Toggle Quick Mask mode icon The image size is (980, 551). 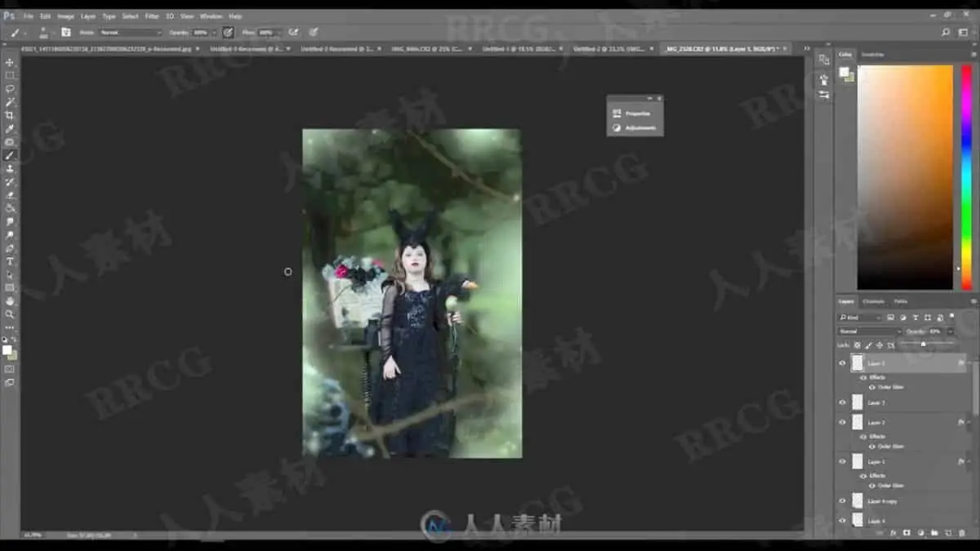coord(10,369)
